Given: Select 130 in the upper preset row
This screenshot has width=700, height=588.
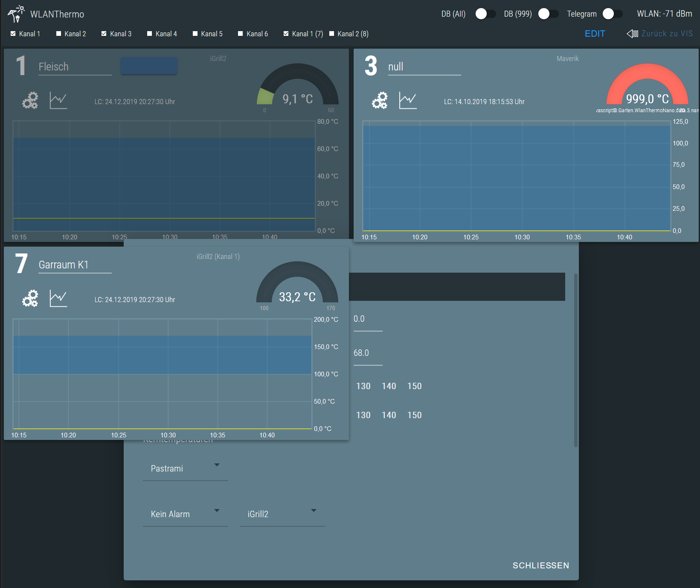Looking at the screenshot, I should [363, 386].
